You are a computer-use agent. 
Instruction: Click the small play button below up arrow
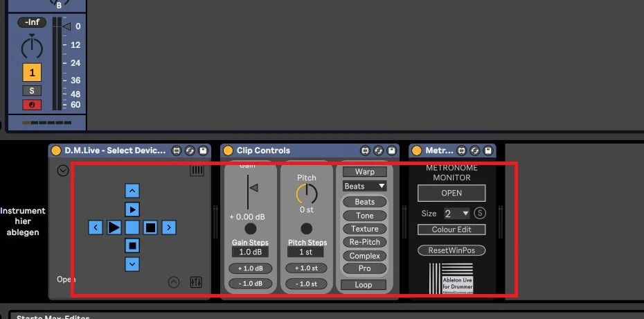pos(132,209)
